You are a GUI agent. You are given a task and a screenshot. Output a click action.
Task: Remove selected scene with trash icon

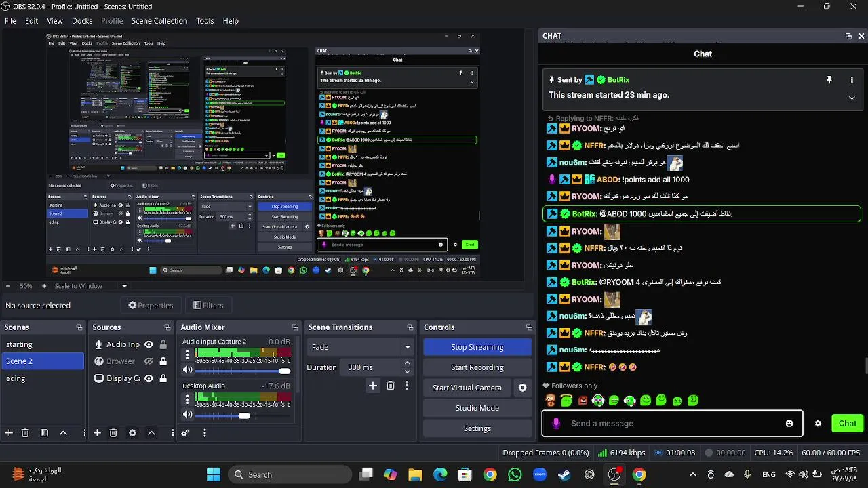25,433
